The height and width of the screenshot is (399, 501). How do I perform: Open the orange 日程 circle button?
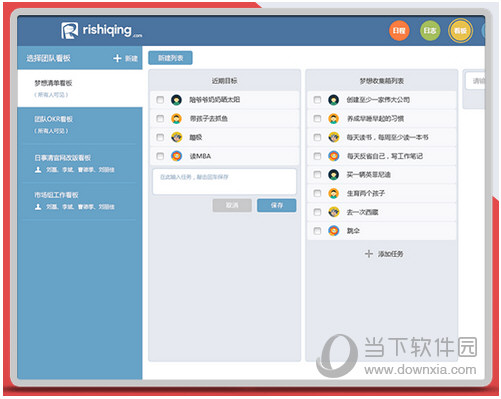[x=399, y=31]
